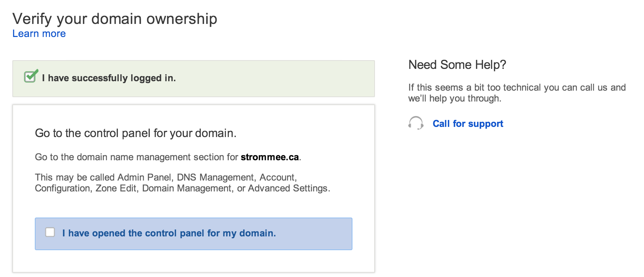The image size is (644, 277).
Task: Click the 'Verify your domain ownership' heading
Action: 115,19
